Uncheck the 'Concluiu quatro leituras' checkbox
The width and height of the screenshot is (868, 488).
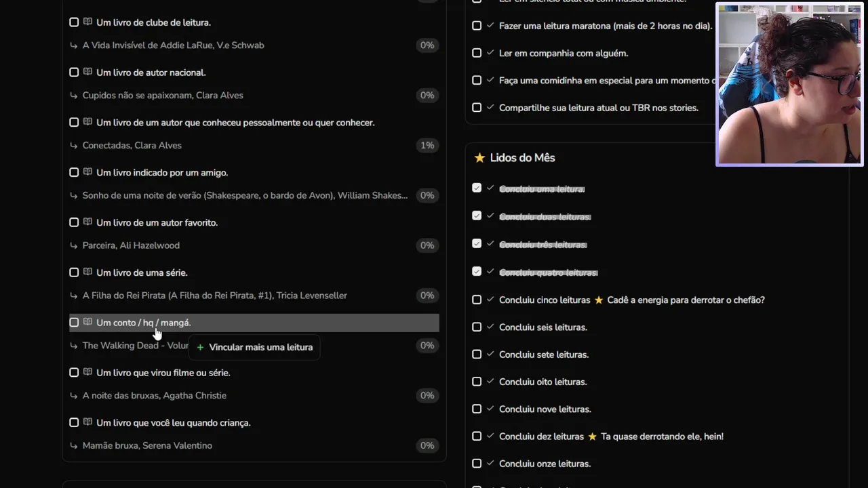pos(477,272)
